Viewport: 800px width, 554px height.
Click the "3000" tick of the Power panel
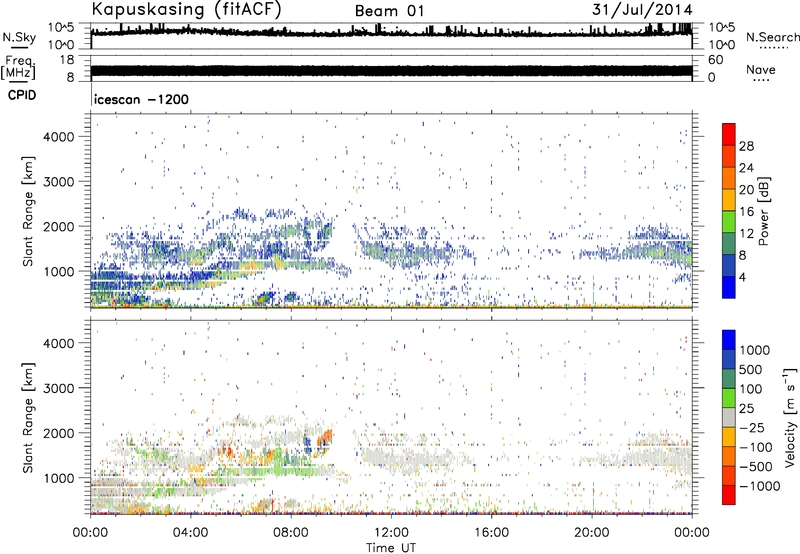(x=59, y=182)
